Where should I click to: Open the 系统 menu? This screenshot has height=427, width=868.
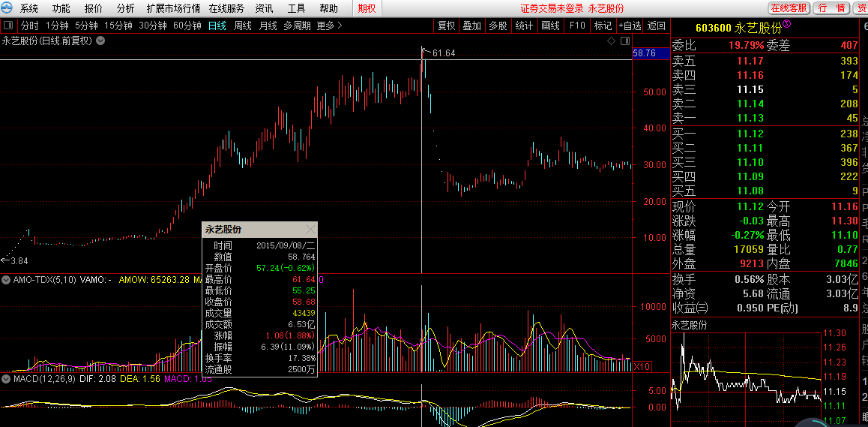[28, 8]
